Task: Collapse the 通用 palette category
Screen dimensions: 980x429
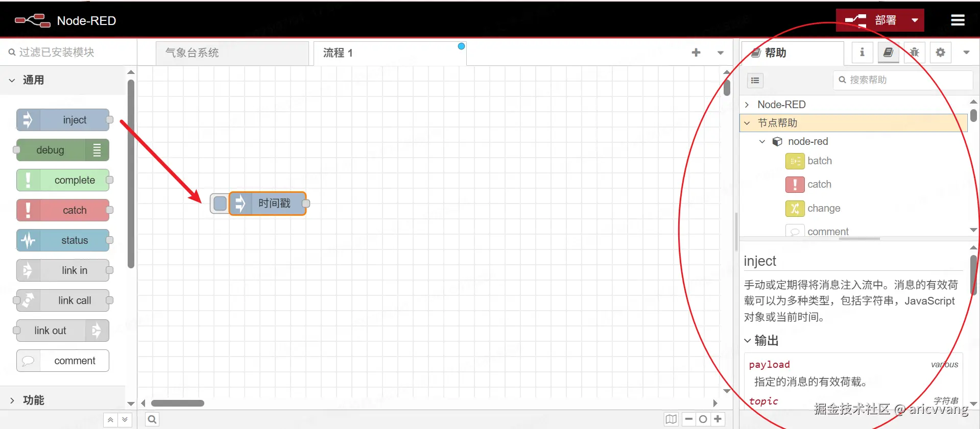Action: [62, 80]
